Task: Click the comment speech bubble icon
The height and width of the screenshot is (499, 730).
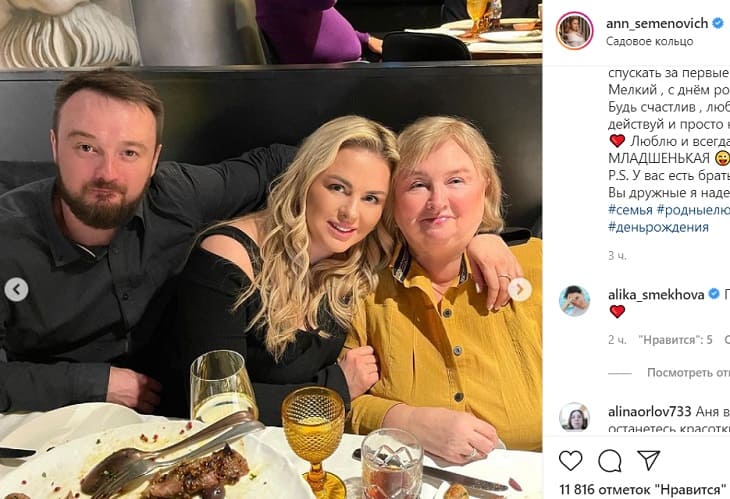Action: (x=609, y=460)
